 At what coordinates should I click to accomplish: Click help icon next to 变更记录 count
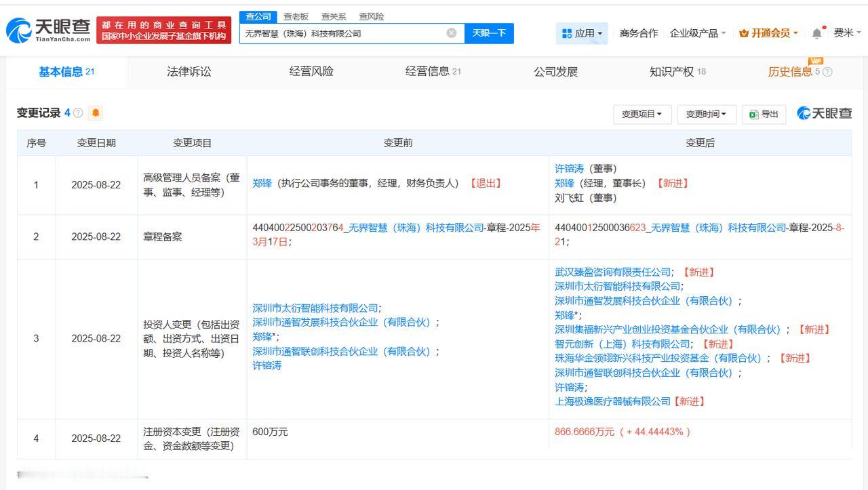coord(78,113)
